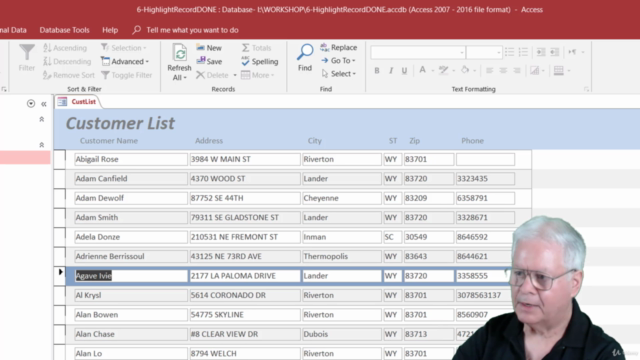Click the bullets list icon
This screenshot has width=640, height=360.
(509, 52)
